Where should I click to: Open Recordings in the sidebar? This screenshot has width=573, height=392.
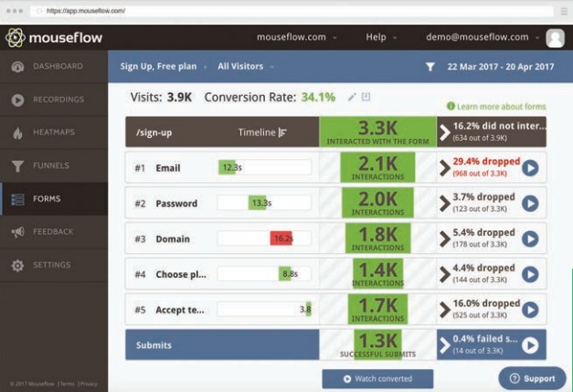(54, 101)
